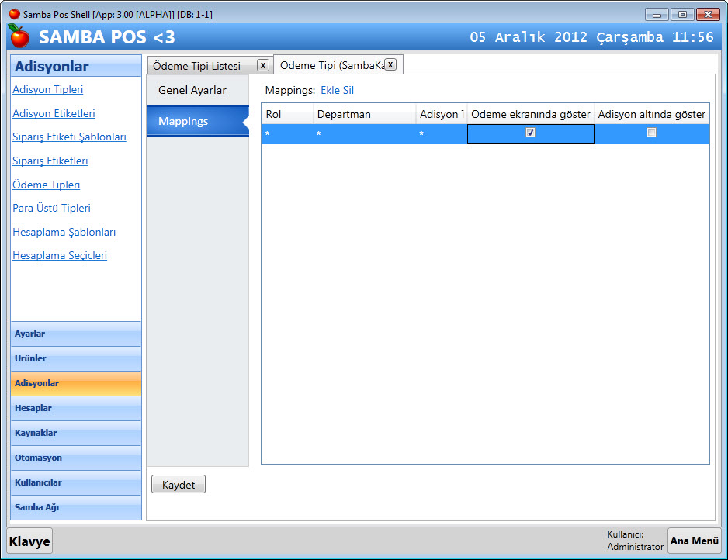Expand the Hesaplar sidebar section
The image size is (728, 560).
[x=76, y=408]
